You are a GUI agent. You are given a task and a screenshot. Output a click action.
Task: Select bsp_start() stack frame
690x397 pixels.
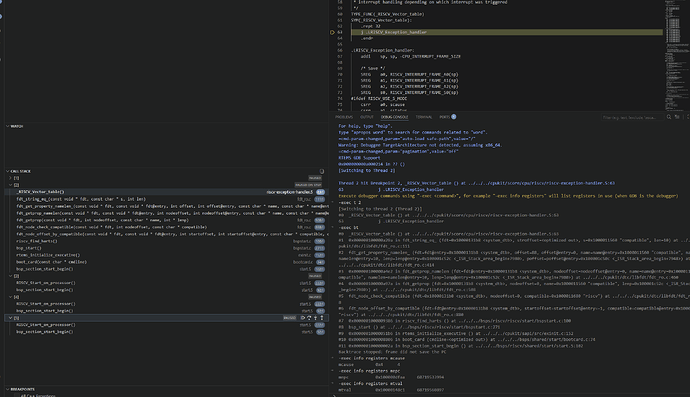coord(29,248)
